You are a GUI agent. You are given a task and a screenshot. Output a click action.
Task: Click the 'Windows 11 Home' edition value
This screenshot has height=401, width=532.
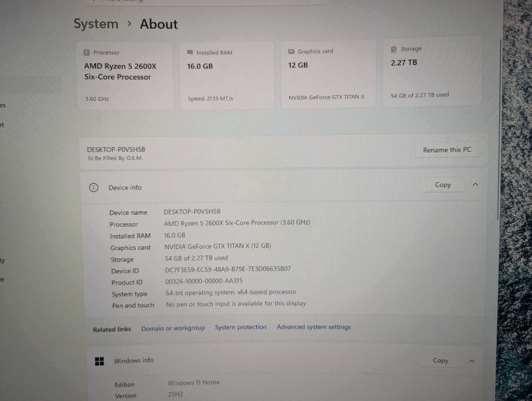point(194,383)
